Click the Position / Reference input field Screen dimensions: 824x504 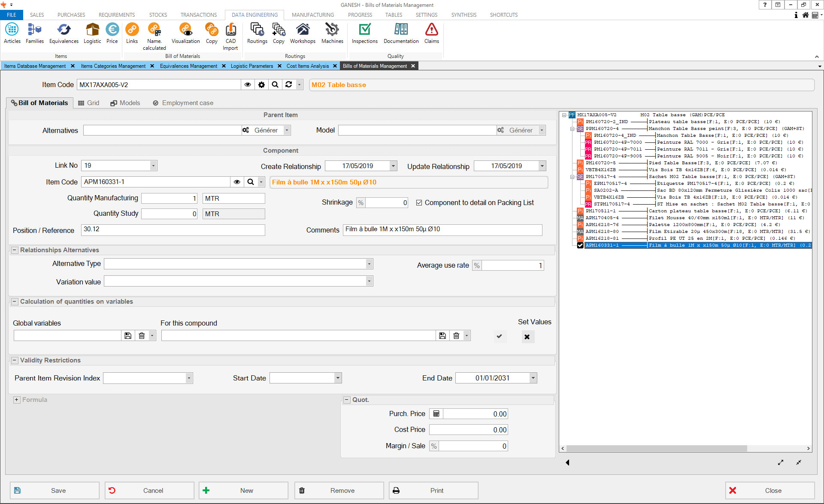[173, 230]
